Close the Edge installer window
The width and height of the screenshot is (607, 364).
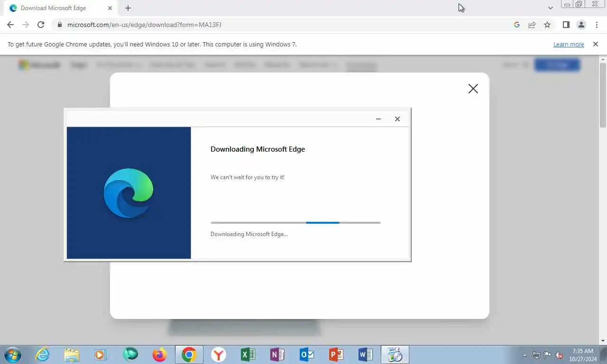click(x=397, y=119)
